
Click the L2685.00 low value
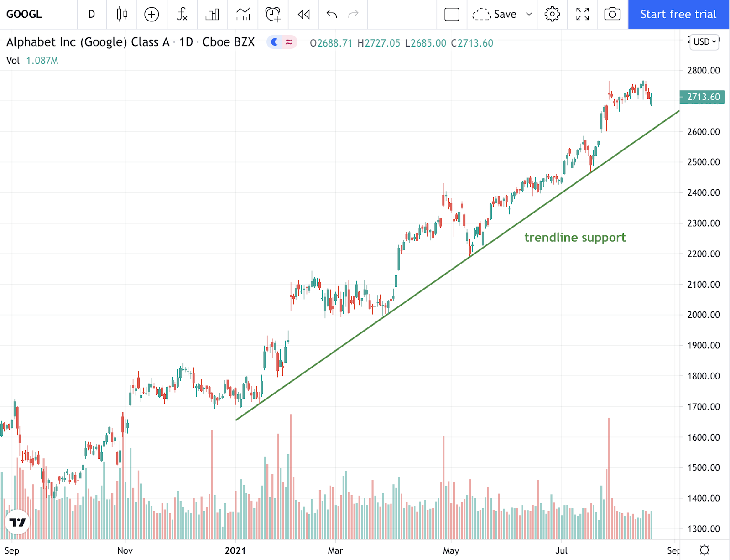pos(426,43)
